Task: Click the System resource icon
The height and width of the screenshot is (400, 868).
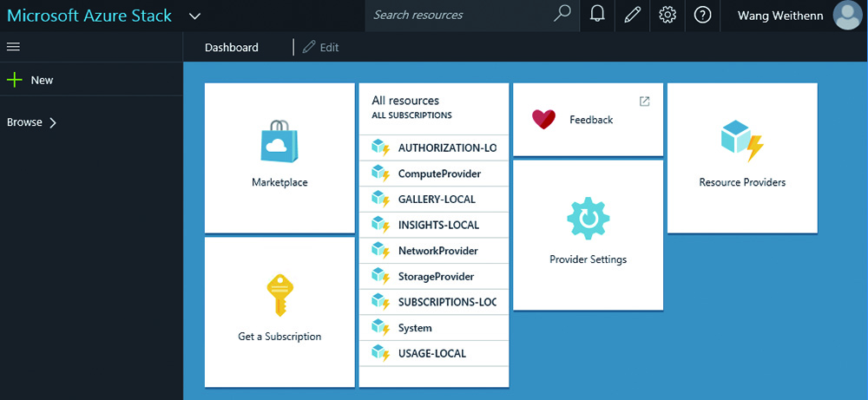Action: [x=381, y=327]
